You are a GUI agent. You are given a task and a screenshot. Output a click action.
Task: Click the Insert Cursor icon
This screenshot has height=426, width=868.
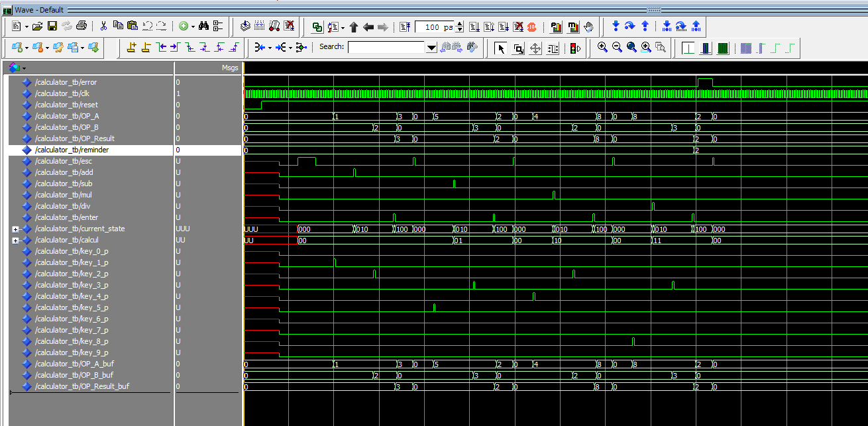pyautogui.click(x=132, y=48)
